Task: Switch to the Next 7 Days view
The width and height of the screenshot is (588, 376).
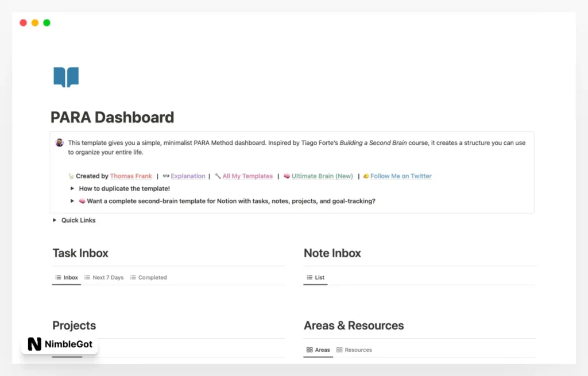Action: click(108, 277)
